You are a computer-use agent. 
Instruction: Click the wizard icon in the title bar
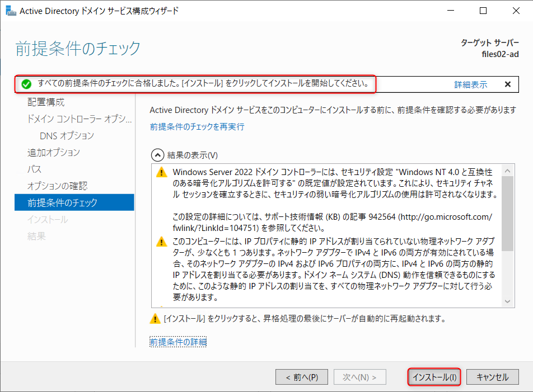point(11,10)
